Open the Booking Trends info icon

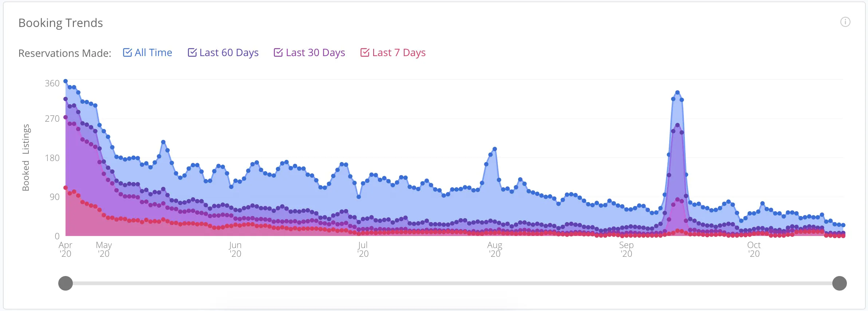point(845,22)
